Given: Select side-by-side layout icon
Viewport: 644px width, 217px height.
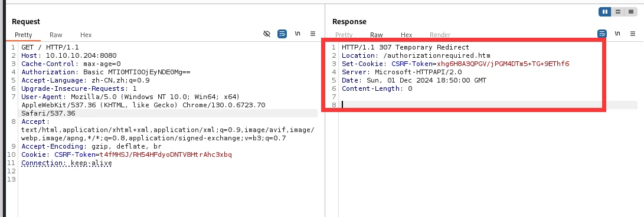Looking at the screenshot, I should coord(605,12).
